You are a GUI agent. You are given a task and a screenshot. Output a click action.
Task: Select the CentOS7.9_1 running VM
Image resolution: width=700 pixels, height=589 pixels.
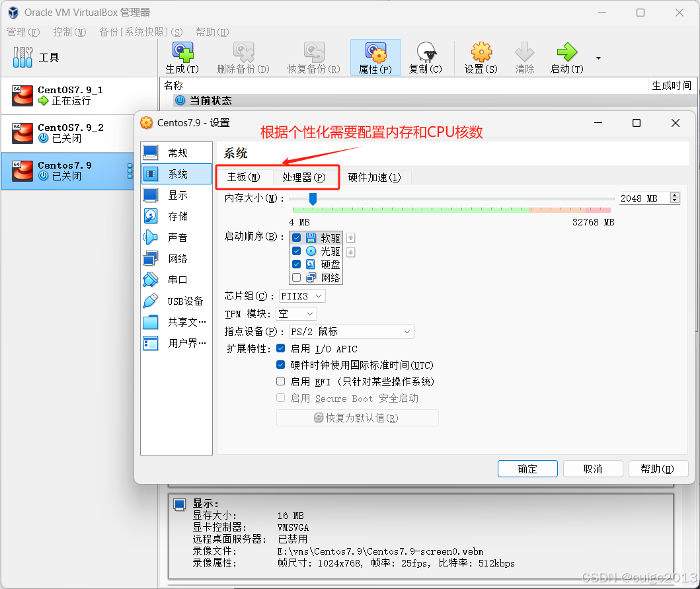pyautogui.click(x=79, y=96)
